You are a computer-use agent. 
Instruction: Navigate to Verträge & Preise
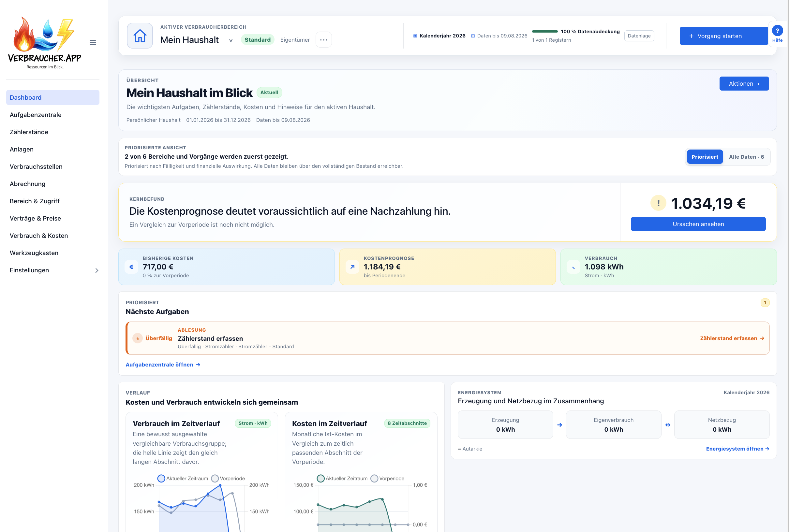52,219
